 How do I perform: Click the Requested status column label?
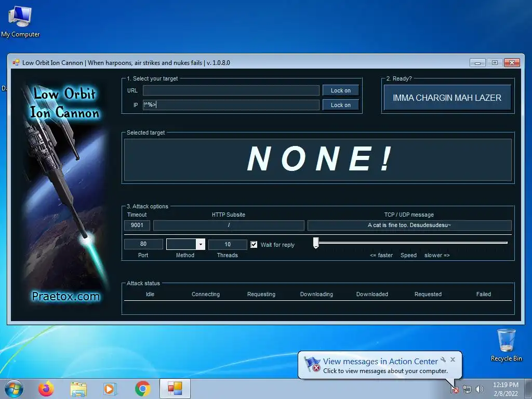pyautogui.click(x=428, y=294)
